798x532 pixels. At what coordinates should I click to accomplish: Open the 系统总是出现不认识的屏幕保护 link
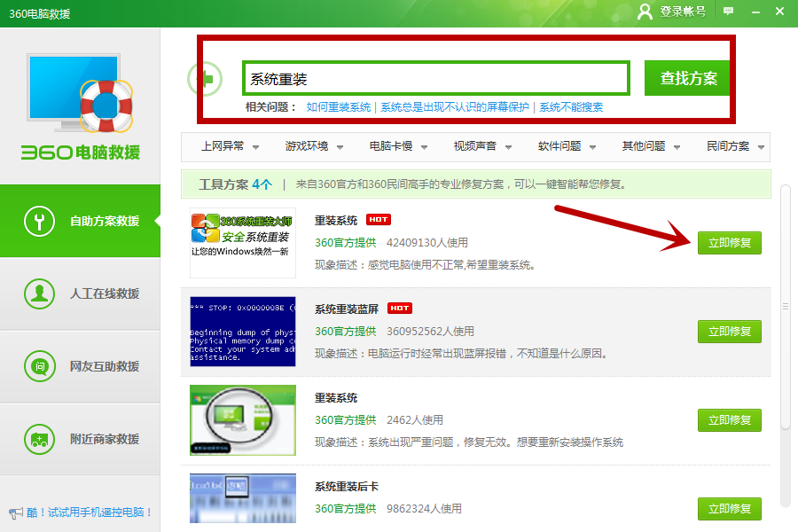[x=455, y=107]
